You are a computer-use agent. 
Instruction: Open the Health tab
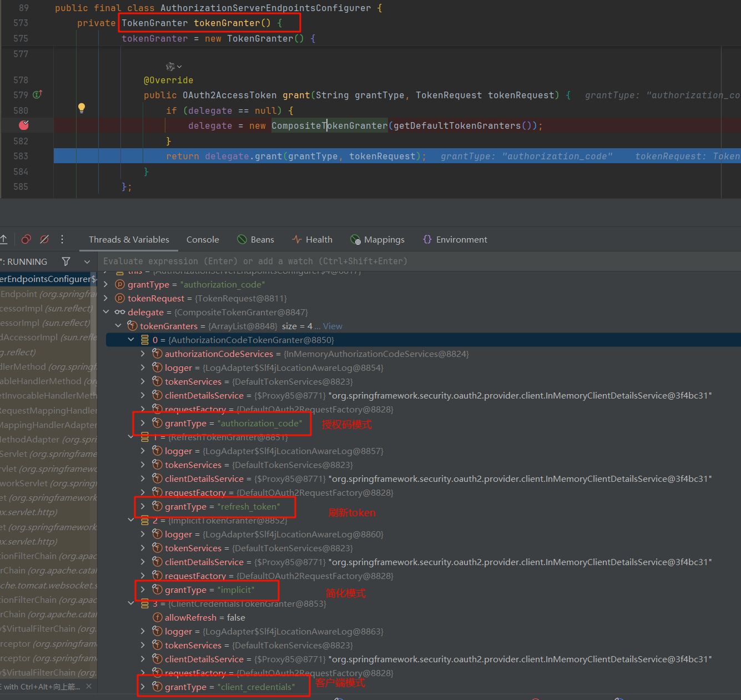(x=312, y=239)
